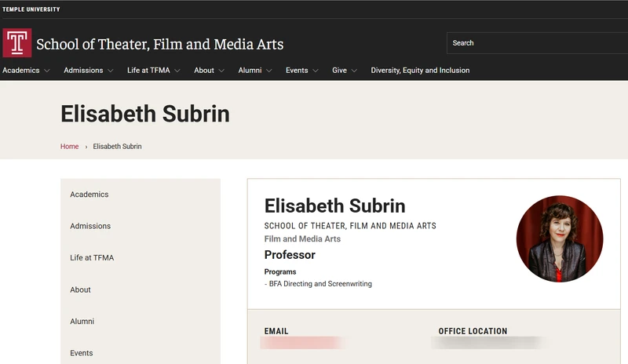Select Academics in the left sidebar
628x364 pixels.
tap(89, 195)
